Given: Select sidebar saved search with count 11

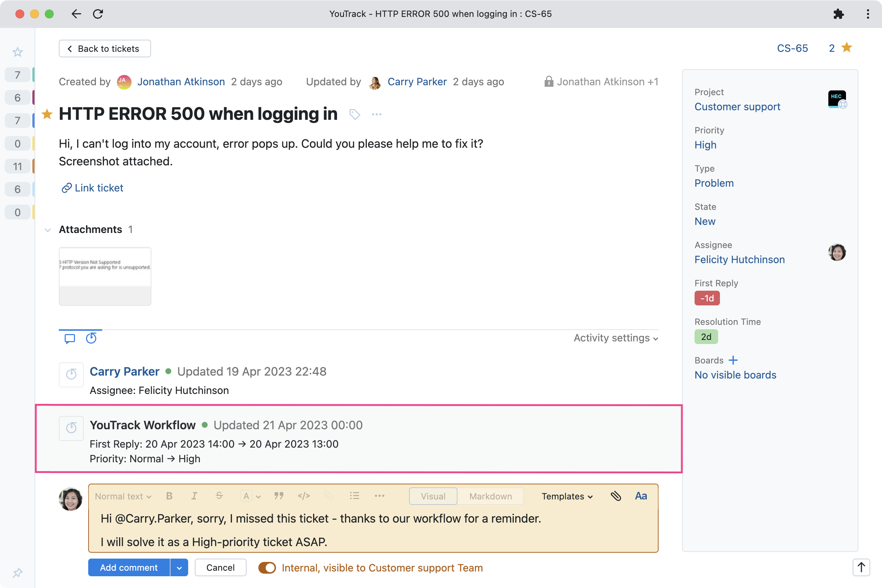Looking at the screenshot, I should point(18,166).
